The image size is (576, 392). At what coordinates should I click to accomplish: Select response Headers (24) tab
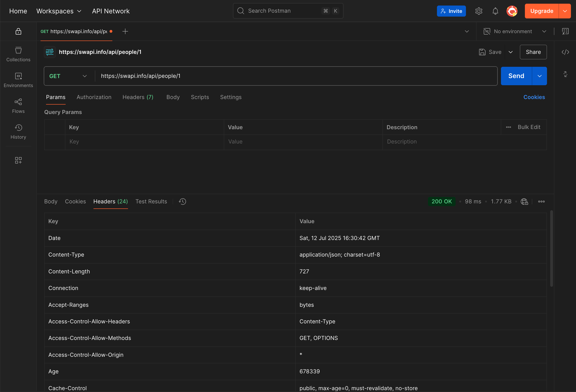point(111,201)
